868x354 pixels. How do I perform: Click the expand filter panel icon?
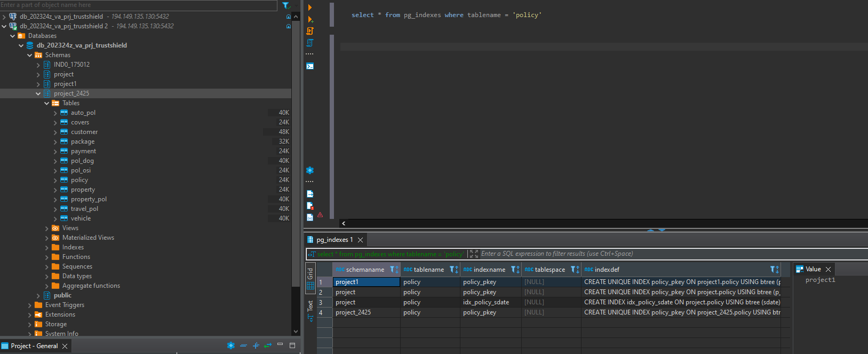click(x=474, y=254)
